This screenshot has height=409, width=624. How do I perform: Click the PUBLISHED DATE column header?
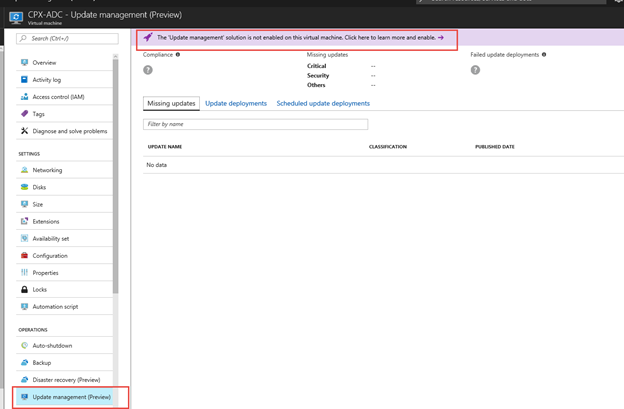[495, 147]
